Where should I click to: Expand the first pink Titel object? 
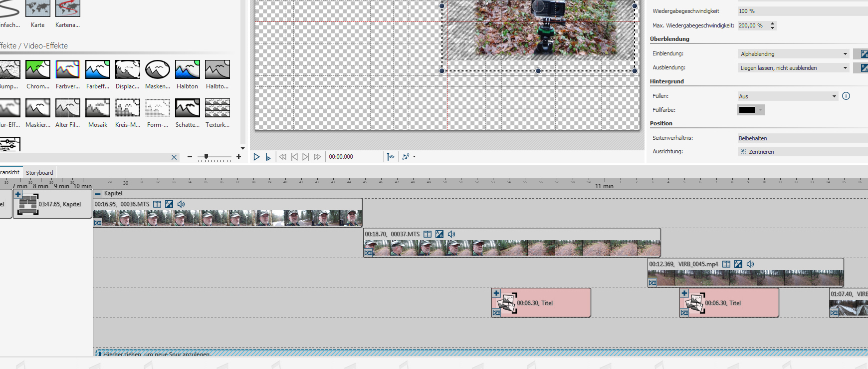[496, 294]
